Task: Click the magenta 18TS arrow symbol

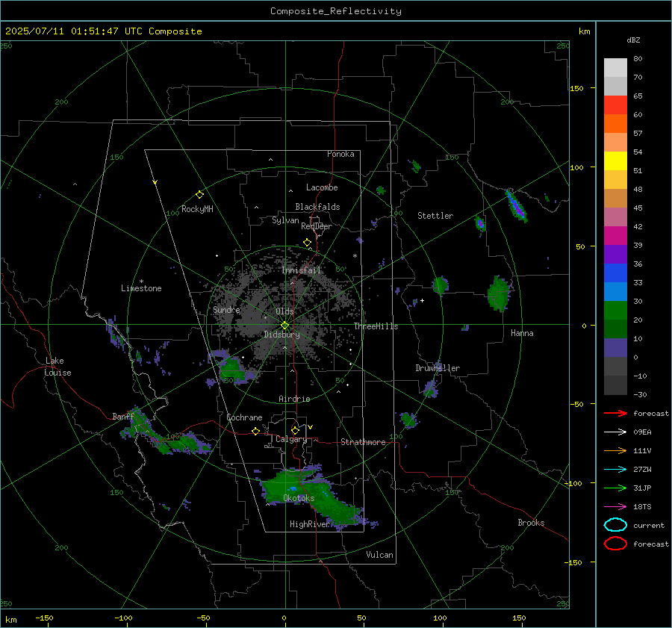Action: (x=615, y=506)
